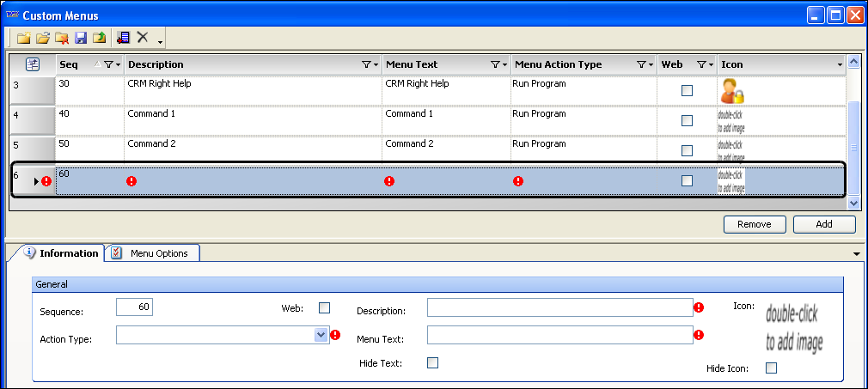Open the Description column filter dropdown
This screenshot has width=868, height=389.
coord(369,65)
